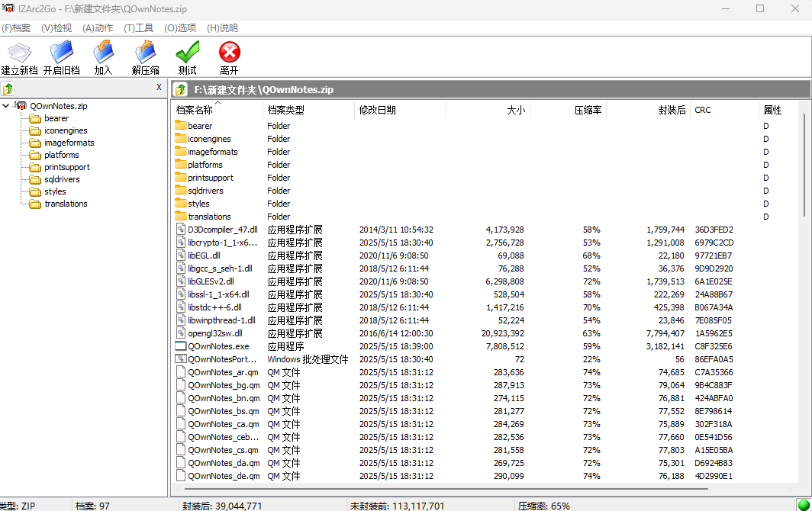Select the QOwnNotes_cs.qm file name
Screen dimensions: 812x511
(x=223, y=450)
